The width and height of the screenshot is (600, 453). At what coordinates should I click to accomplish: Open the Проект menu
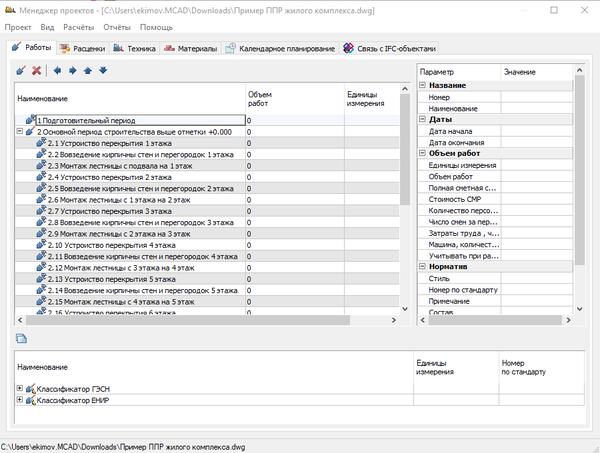[18, 27]
